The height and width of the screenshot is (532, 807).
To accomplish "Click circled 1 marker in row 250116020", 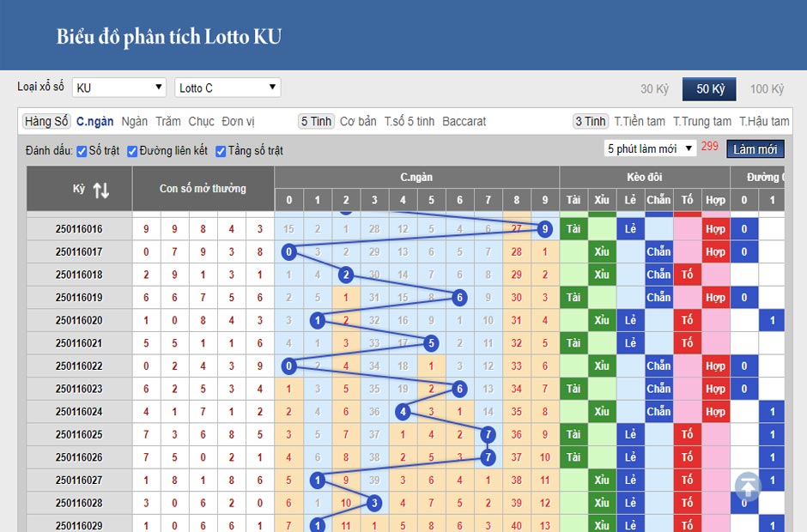I will click(x=318, y=321).
